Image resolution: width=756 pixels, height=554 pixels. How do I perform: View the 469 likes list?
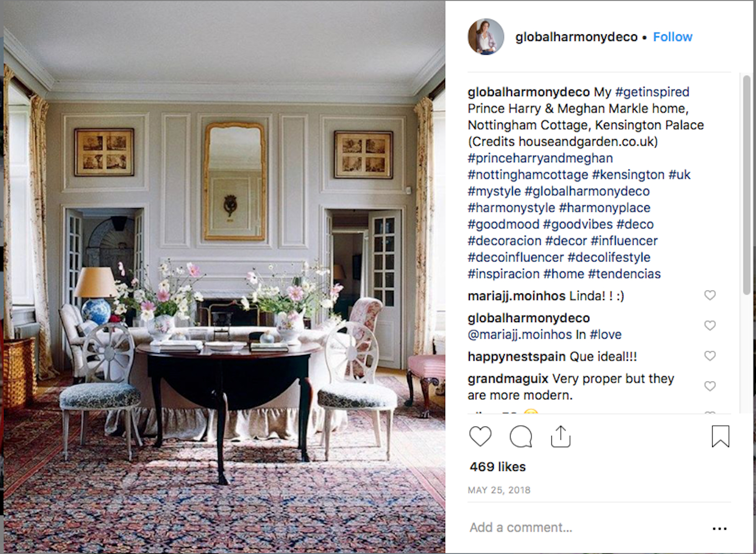[497, 467]
